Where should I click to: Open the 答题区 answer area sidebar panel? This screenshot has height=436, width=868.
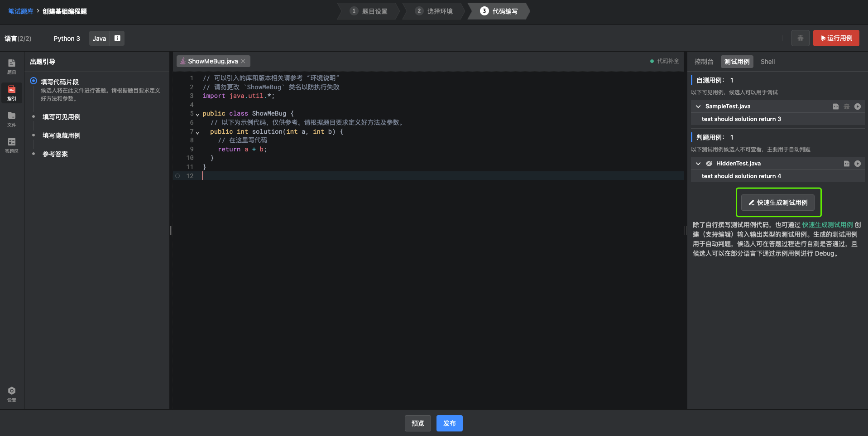(x=12, y=145)
